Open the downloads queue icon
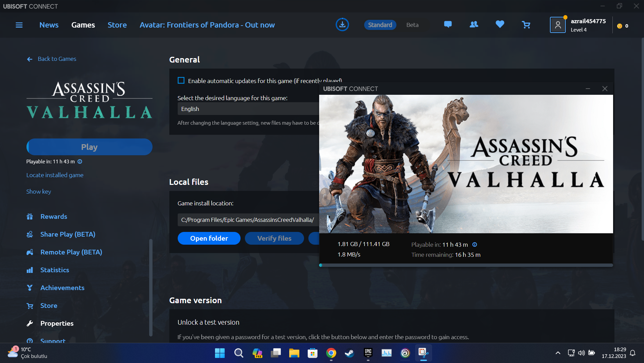 click(x=342, y=25)
